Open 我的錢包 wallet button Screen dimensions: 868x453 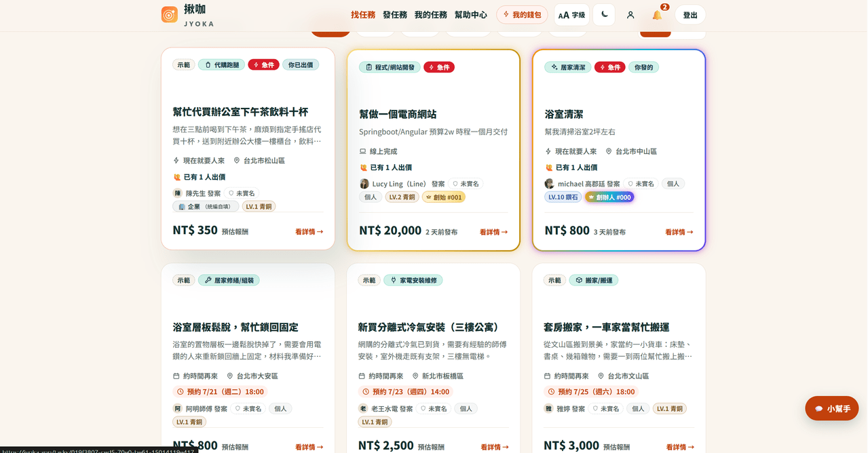(x=522, y=14)
